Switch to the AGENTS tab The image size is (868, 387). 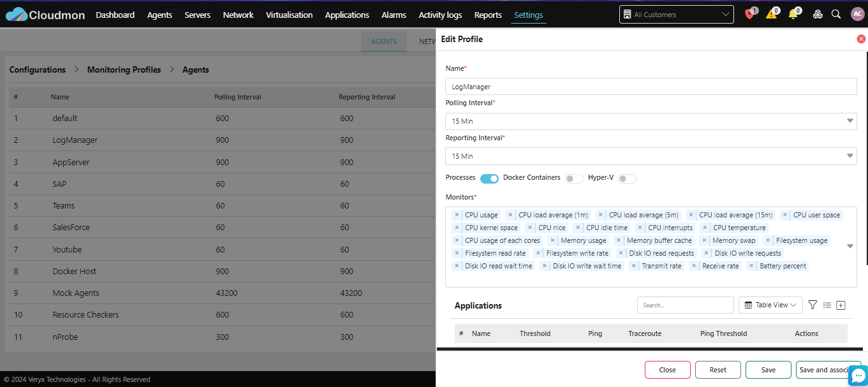(384, 41)
